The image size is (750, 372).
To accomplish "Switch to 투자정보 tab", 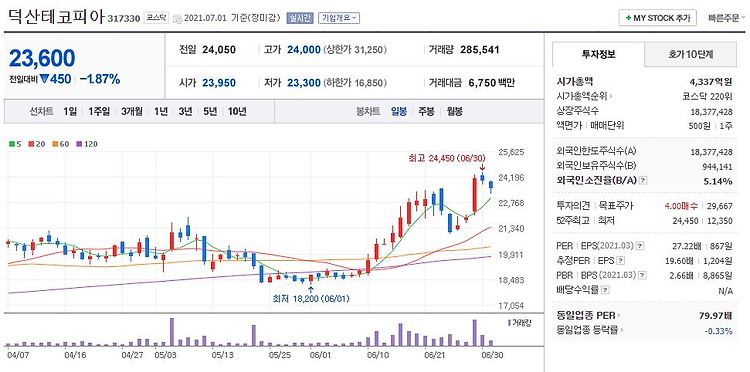I will (598, 54).
